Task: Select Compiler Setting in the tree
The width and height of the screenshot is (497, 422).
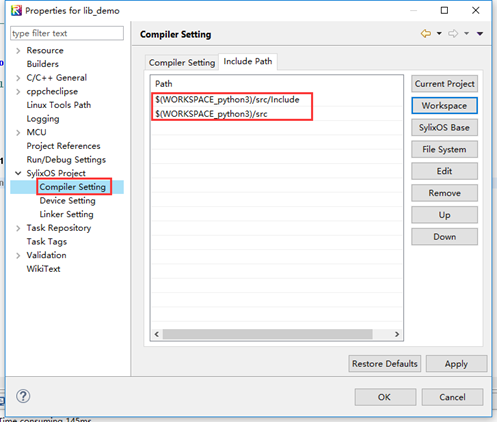Action: [73, 187]
